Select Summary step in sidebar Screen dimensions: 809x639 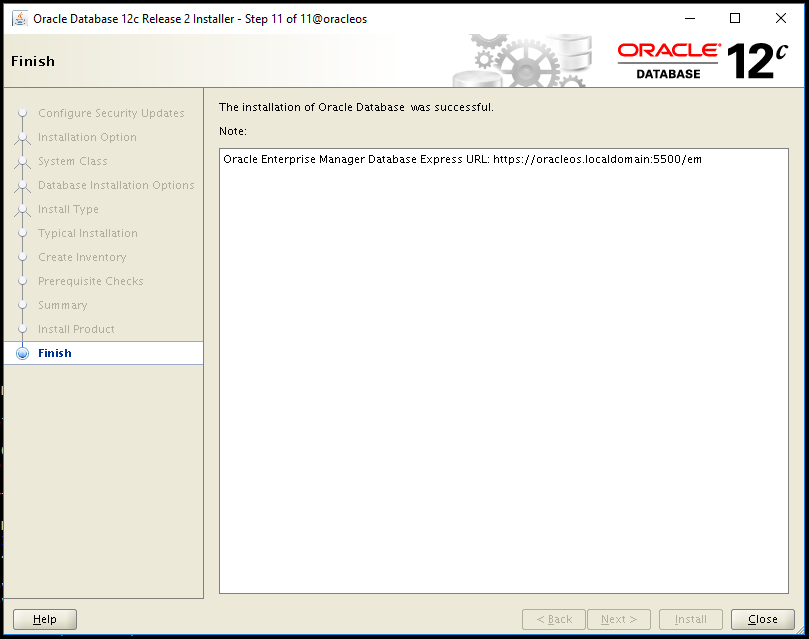62,305
